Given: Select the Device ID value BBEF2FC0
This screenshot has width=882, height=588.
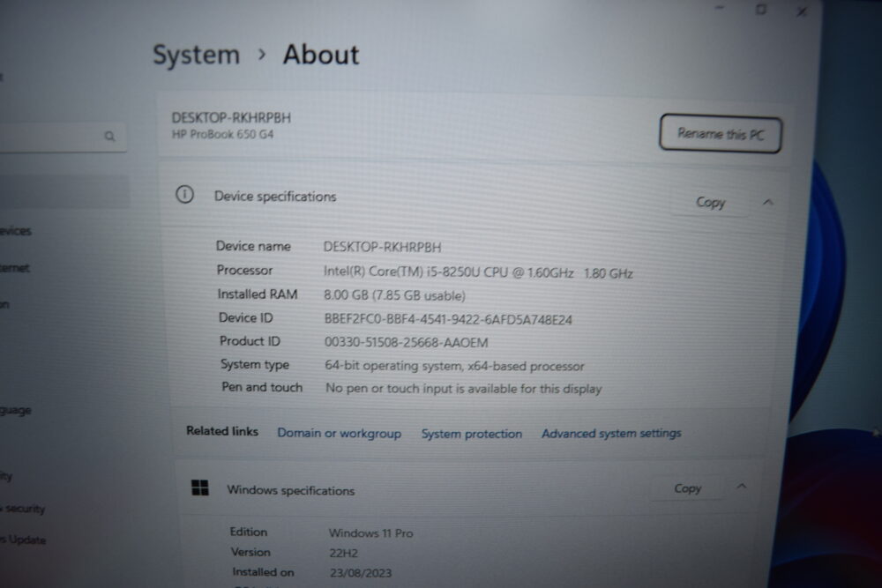Looking at the screenshot, I should tap(448, 319).
